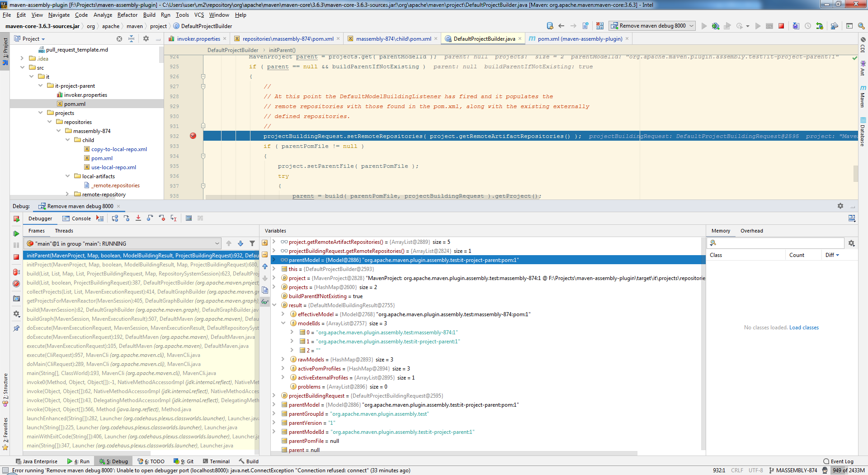The width and height of the screenshot is (868, 475).
Task: Open the Event Log button in status bar
Action: click(x=839, y=461)
